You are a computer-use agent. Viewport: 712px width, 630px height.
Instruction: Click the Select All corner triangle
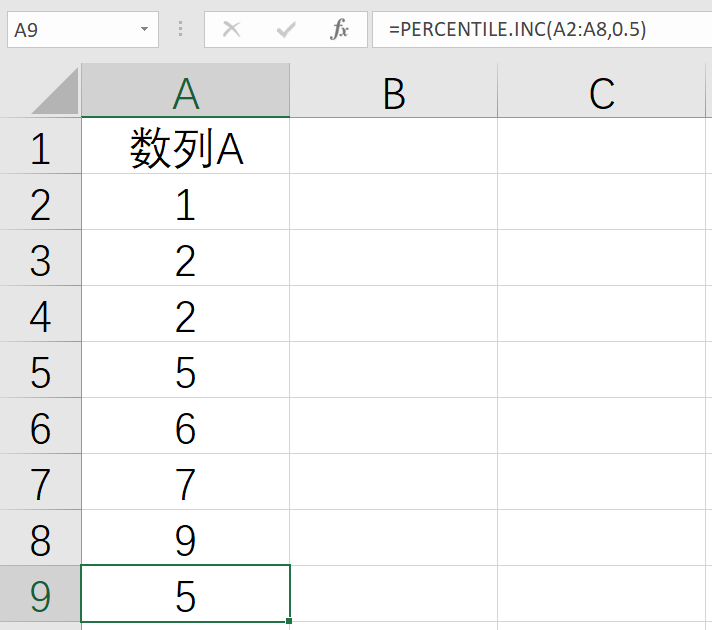[56, 93]
